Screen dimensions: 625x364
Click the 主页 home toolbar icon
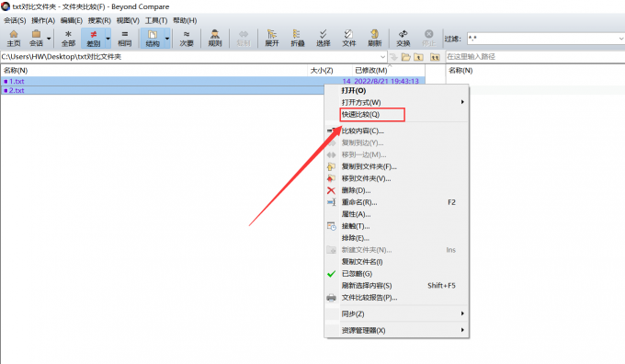click(14, 39)
